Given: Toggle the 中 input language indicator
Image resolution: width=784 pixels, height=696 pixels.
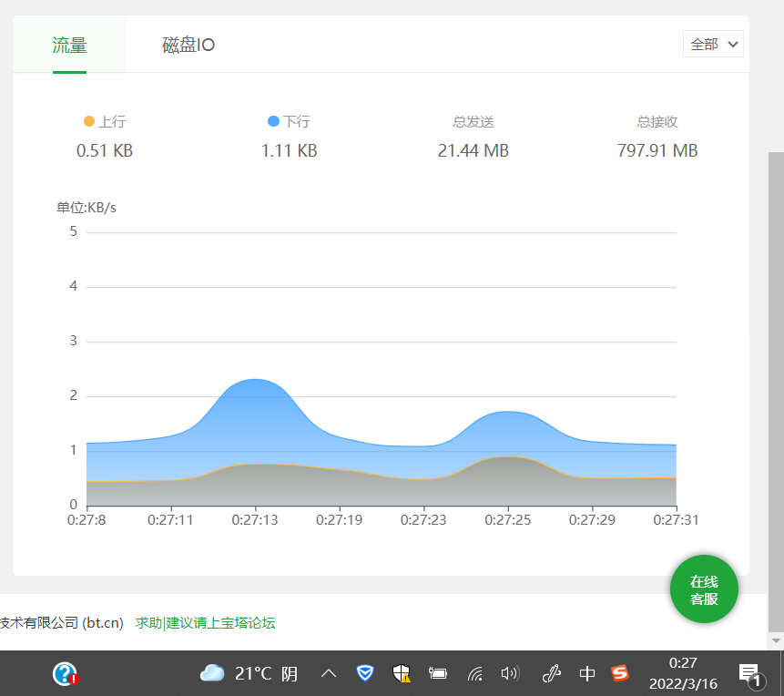Looking at the screenshot, I should tap(587, 673).
